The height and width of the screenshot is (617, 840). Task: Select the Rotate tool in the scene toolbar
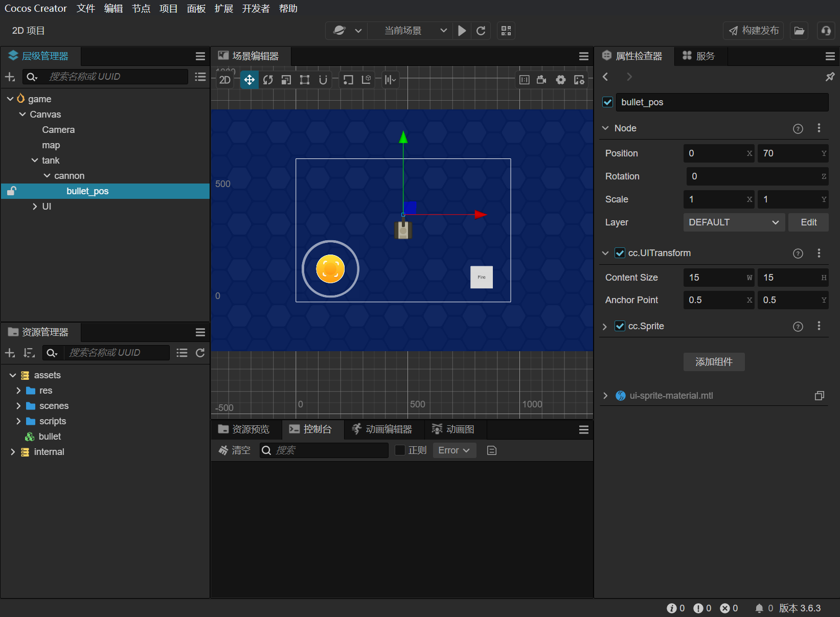[x=268, y=80]
